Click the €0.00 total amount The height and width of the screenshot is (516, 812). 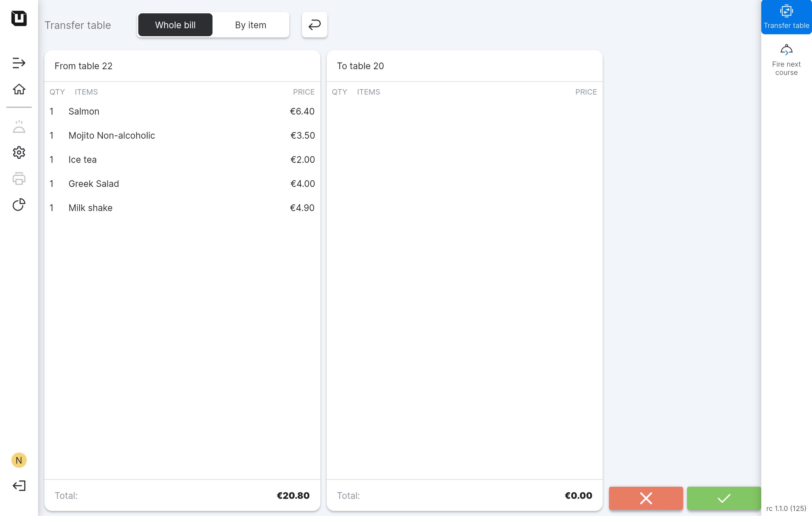[578, 496]
